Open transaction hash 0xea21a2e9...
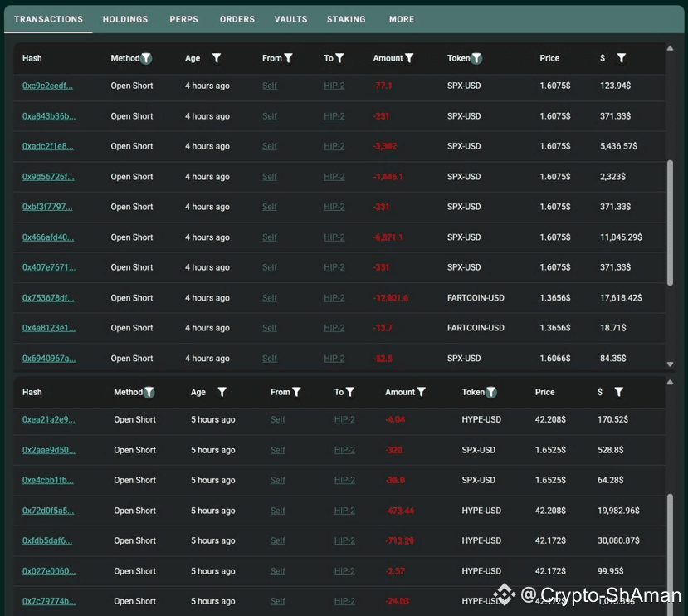 49,420
